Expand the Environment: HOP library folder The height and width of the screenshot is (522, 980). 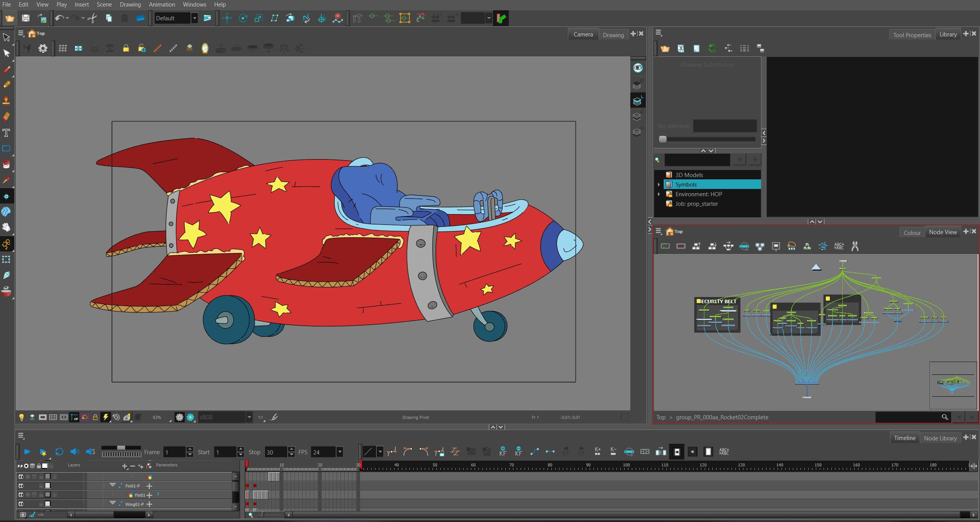[659, 194]
